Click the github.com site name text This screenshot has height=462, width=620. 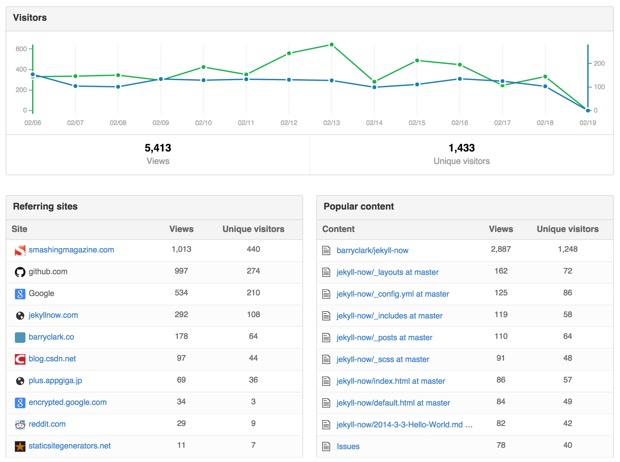tap(48, 271)
